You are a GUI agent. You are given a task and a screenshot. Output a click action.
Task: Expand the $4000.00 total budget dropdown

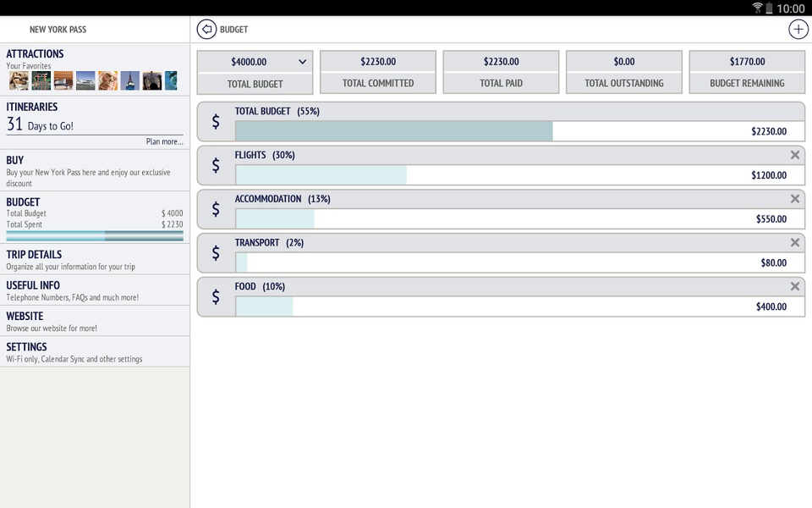(255, 62)
